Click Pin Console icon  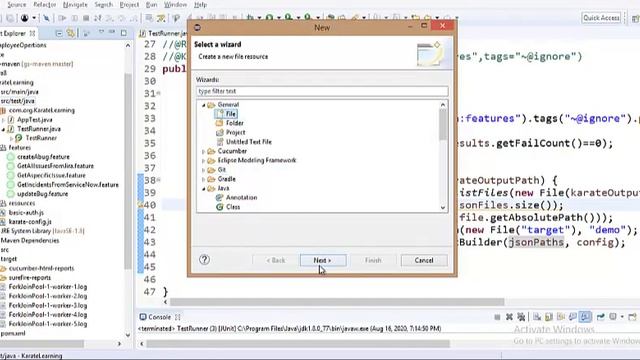600,317
